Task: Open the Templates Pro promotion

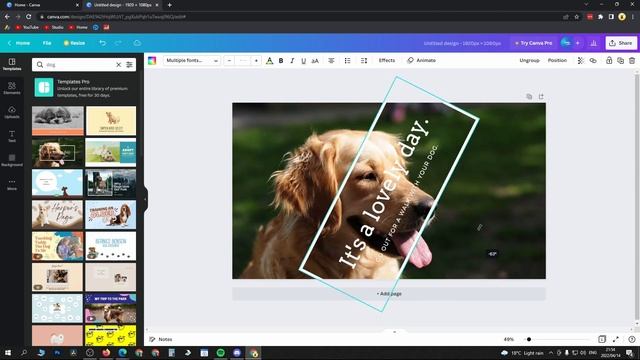Action: [x=84, y=88]
